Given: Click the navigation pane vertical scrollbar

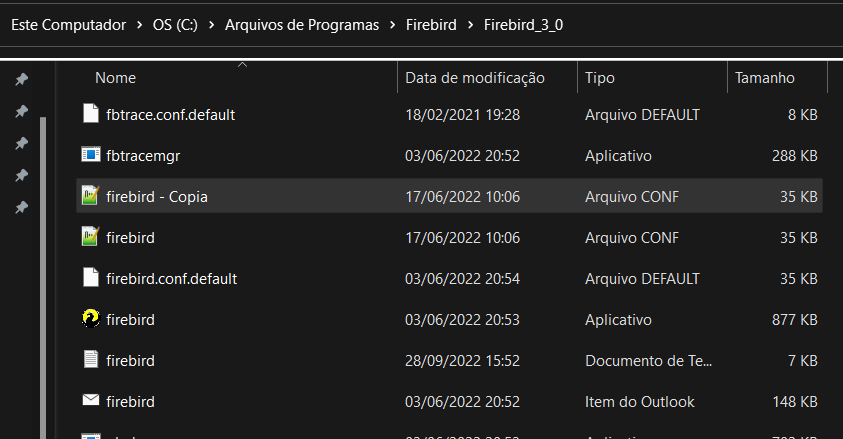Looking at the screenshot, I should click(43, 277).
